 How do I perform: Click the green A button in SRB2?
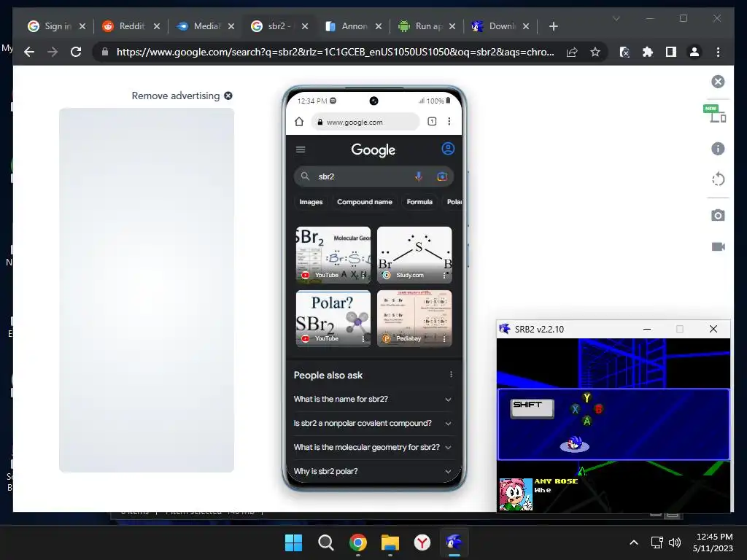587,421
